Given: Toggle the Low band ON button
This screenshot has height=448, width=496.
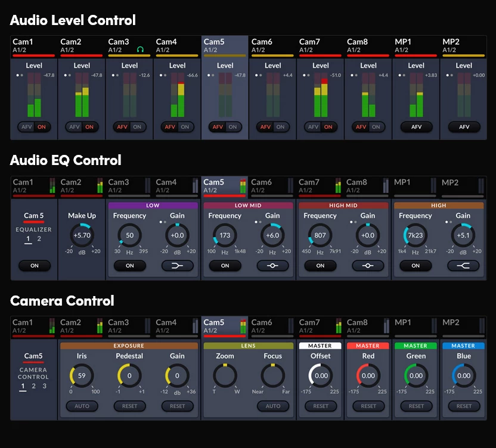Looking at the screenshot, I should pos(129,266).
